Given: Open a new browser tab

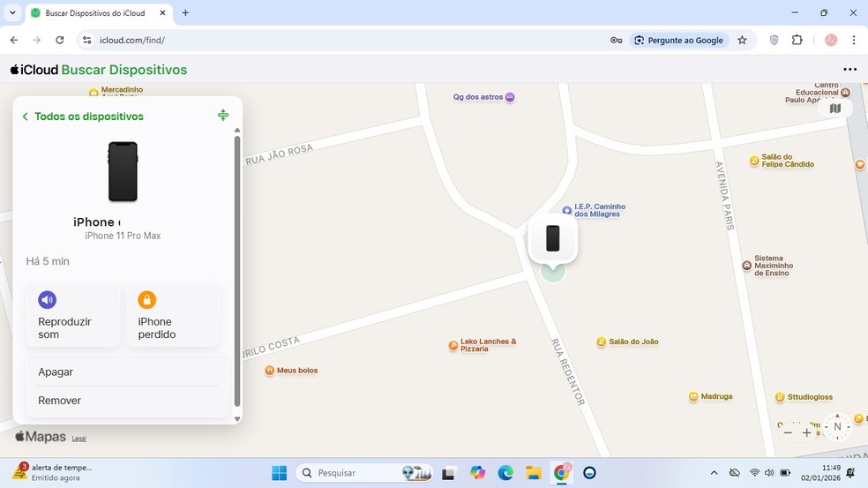Looking at the screenshot, I should click(x=185, y=12).
